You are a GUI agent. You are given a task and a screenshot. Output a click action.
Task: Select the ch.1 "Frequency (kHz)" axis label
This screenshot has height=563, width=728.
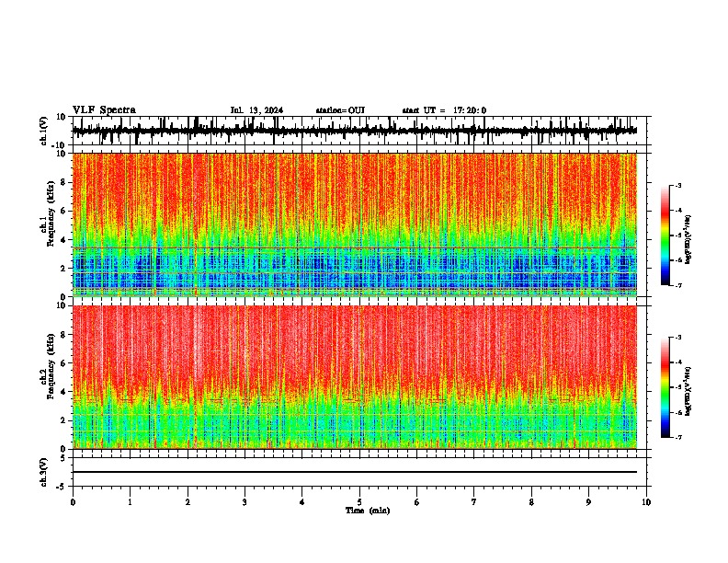click(x=51, y=213)
